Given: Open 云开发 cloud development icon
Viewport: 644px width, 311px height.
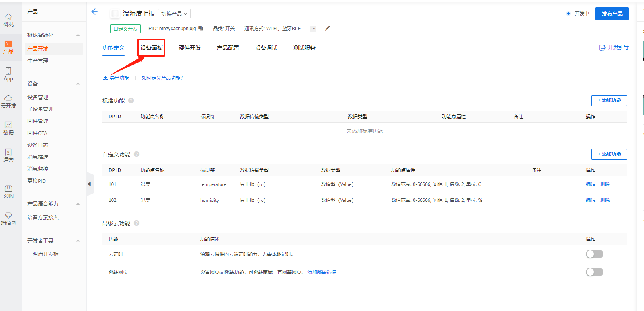Looking at the screenshot, I should 8,102.
